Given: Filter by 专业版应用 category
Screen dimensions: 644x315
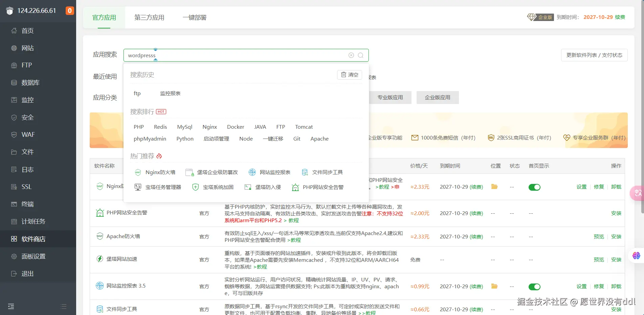Looking at the screenshot, I should click(x=390, y=98).
